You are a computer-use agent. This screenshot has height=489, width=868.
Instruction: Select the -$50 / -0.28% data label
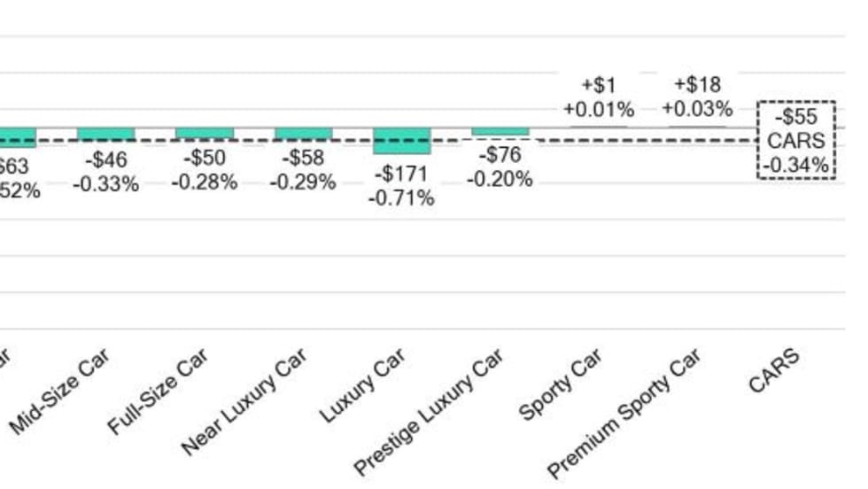205,170
